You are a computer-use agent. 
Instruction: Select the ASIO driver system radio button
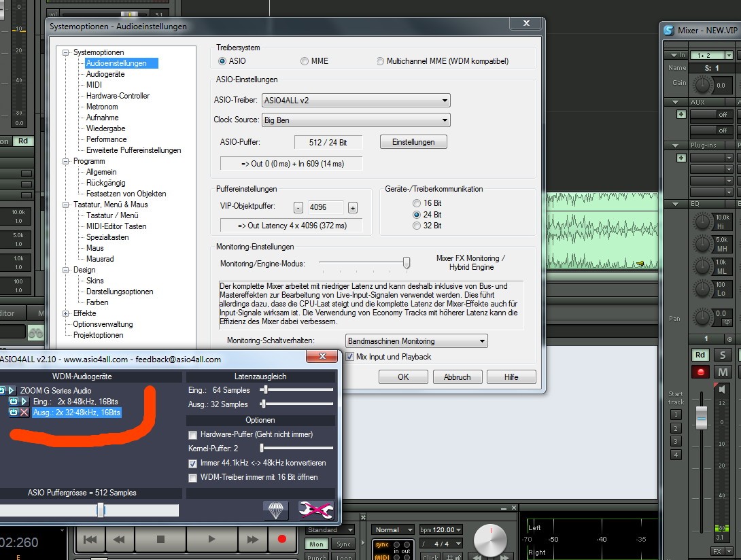222,61
